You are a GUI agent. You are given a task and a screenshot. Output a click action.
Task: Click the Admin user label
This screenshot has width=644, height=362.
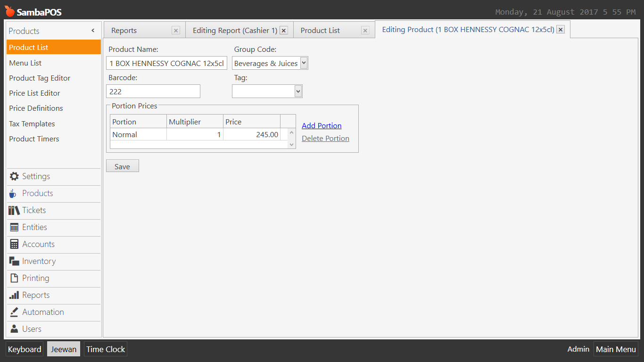click(578, 349)
